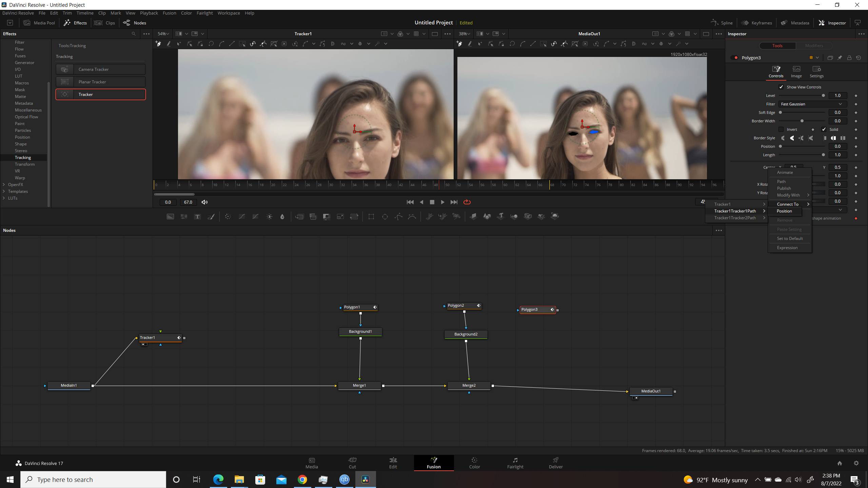Switch to the Deliver page
The height and width of the screenshot is (488, 868).
point(556,463)
